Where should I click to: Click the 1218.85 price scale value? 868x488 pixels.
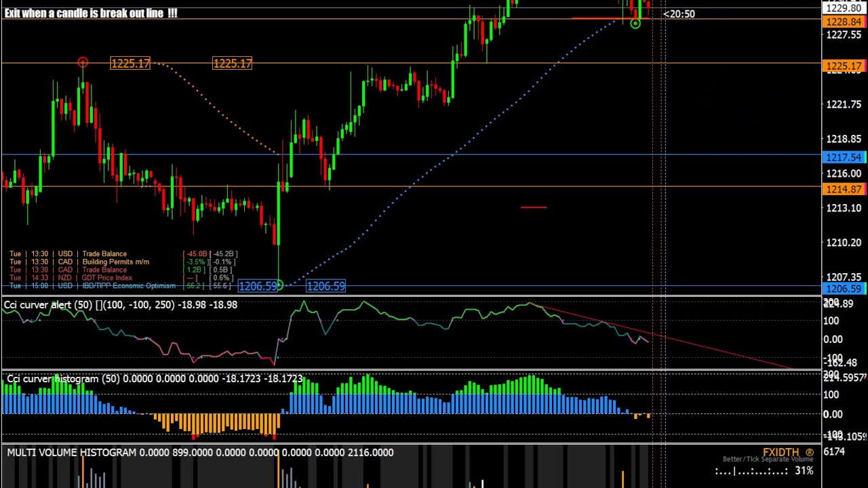[844, 139]
